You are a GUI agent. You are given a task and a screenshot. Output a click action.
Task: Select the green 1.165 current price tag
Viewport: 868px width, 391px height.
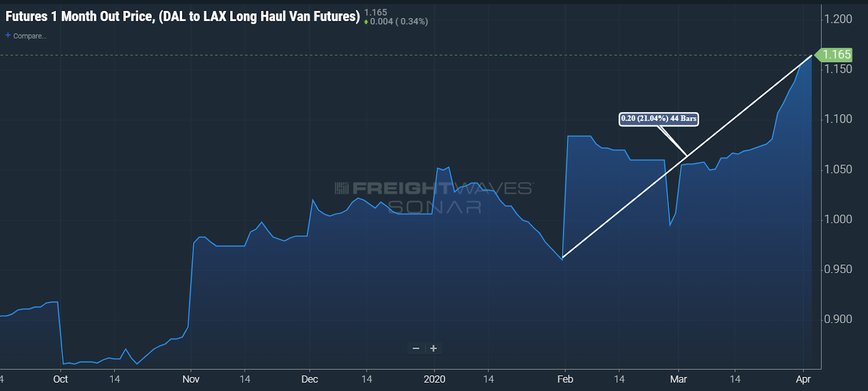click(836, 55)
